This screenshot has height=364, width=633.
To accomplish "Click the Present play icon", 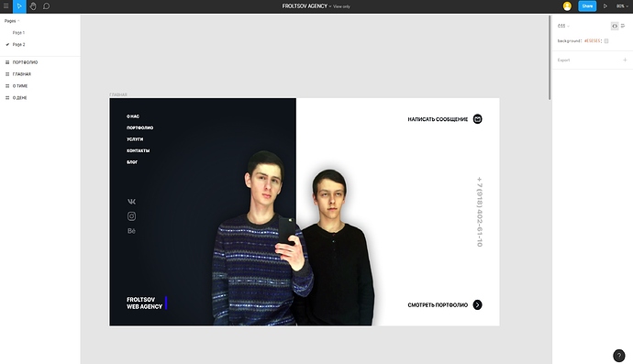I will (x=605, y=6).
